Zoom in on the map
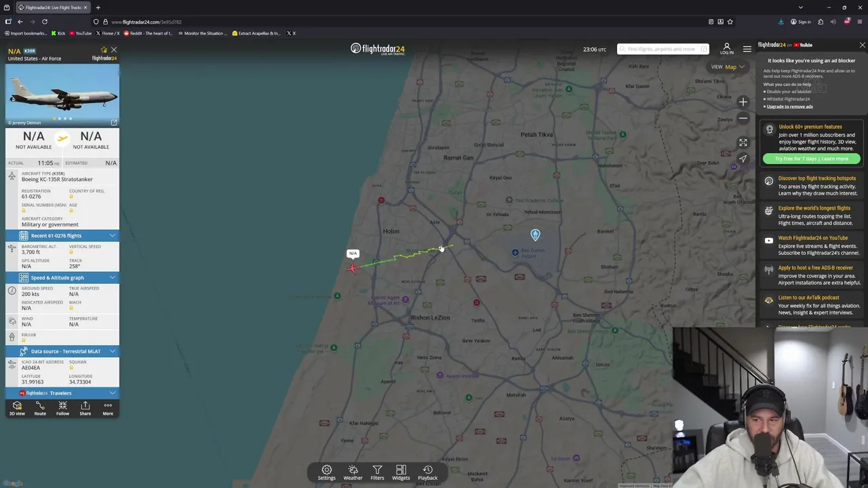 coord(743,102)
